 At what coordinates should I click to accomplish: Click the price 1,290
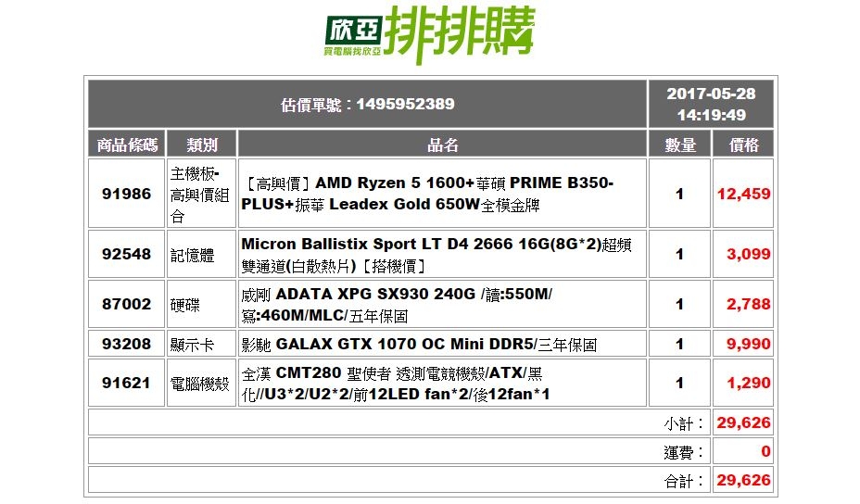click(x=749, y=383)
